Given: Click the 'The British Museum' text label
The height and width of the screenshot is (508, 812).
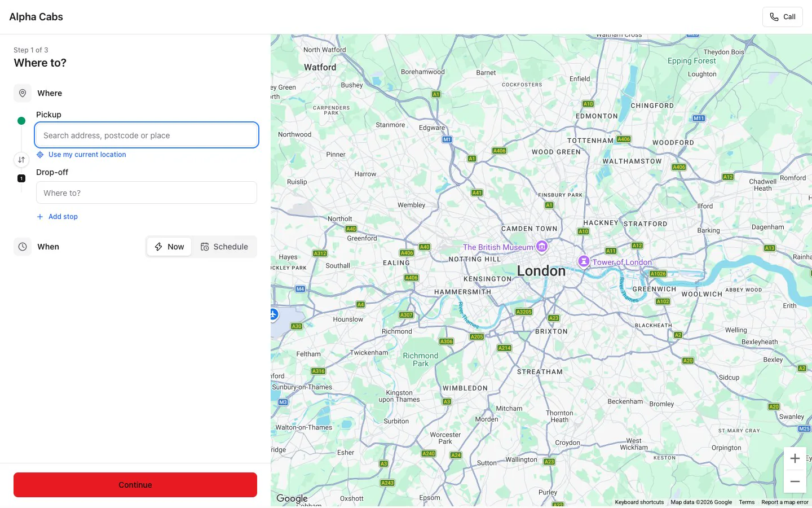Looking at the screenshot, I should coord(498,247).
